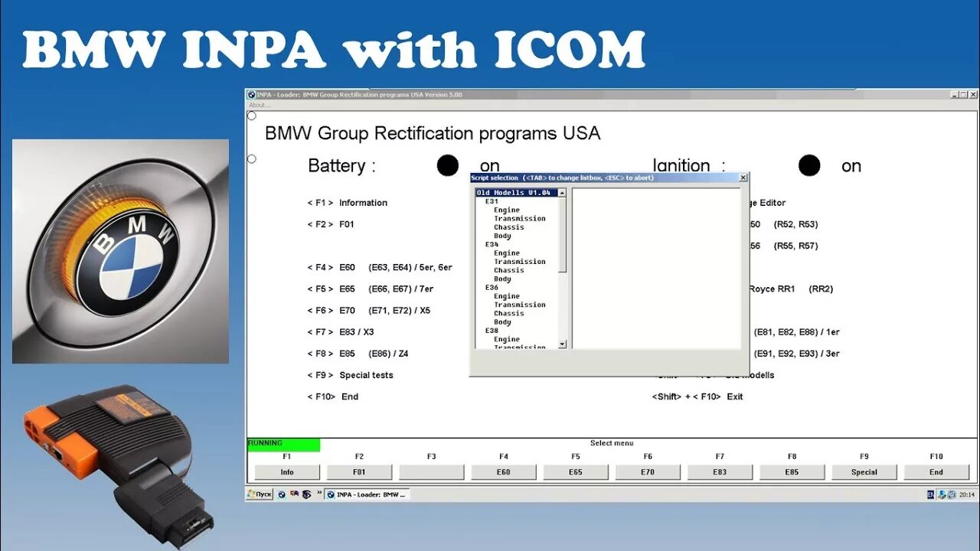Screen dimensions: 980x551
Task: Select E34 in script list
Action: 492,244
